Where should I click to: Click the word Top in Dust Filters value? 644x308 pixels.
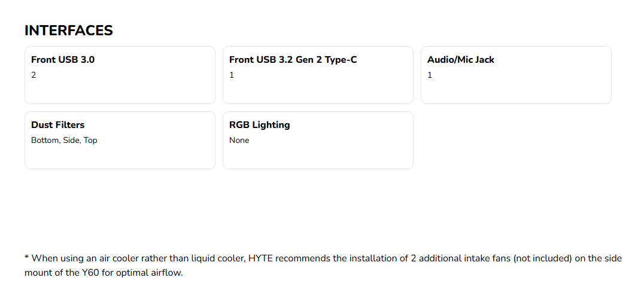[x=90, y=141]
